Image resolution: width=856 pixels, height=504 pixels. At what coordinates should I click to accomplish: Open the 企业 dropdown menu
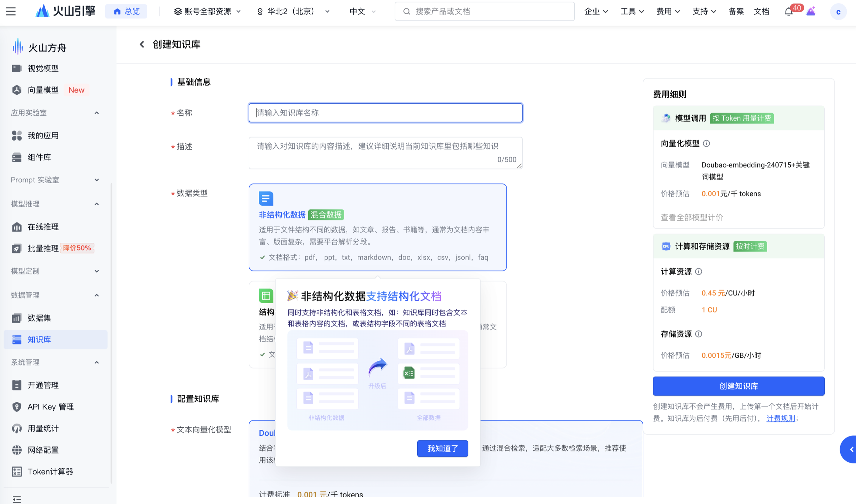pyautogui.click(x=596, y=11)
